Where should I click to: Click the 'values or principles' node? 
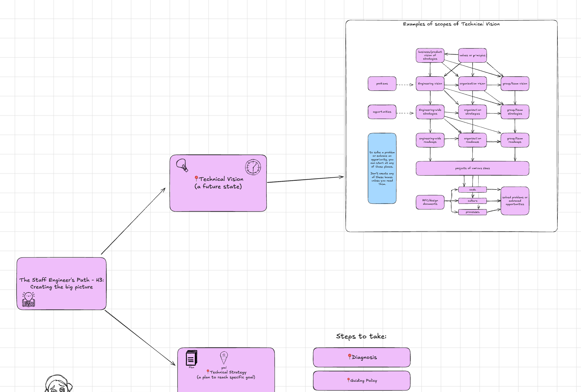click(x=472, y=56)
